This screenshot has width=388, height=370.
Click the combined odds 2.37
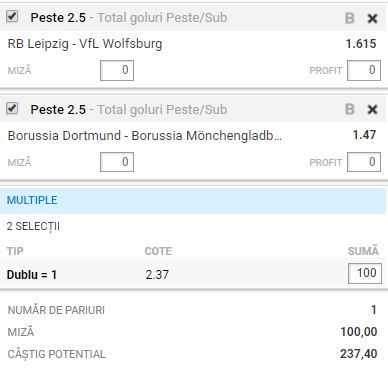(x=157, y=275)
